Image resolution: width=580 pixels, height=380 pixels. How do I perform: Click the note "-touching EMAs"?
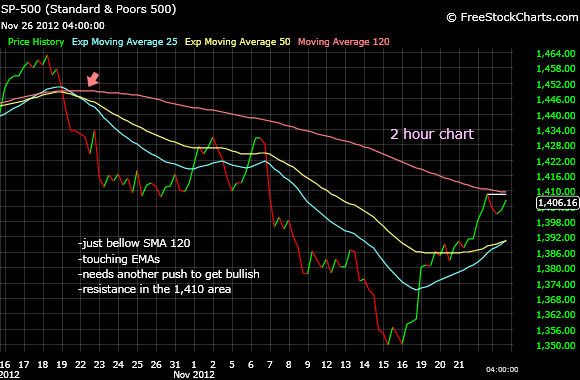119,259
